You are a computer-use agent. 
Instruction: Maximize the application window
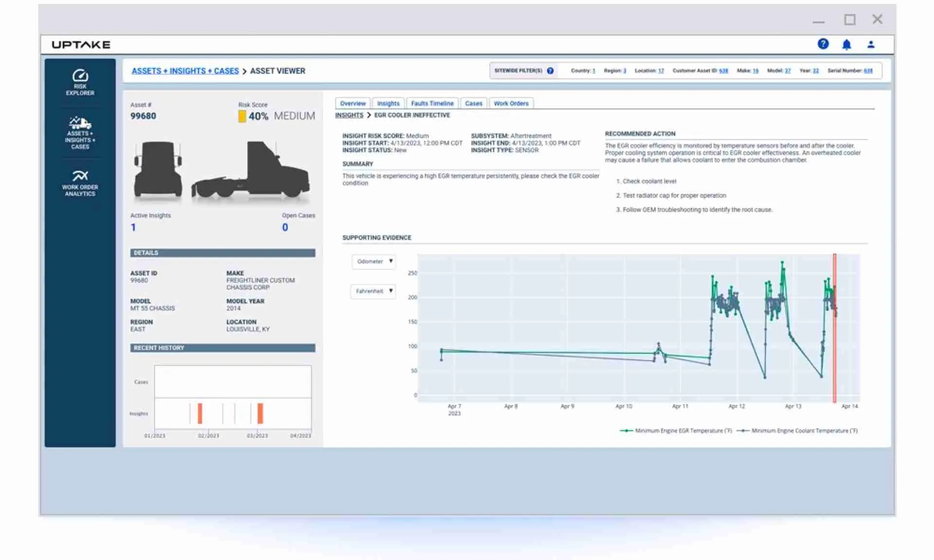850,20
